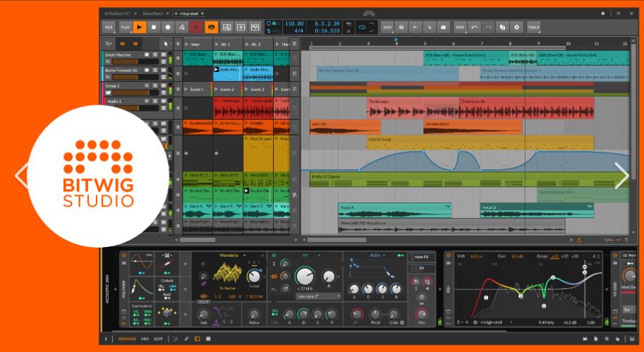Stop the transport with the stop button

(154, 27)
